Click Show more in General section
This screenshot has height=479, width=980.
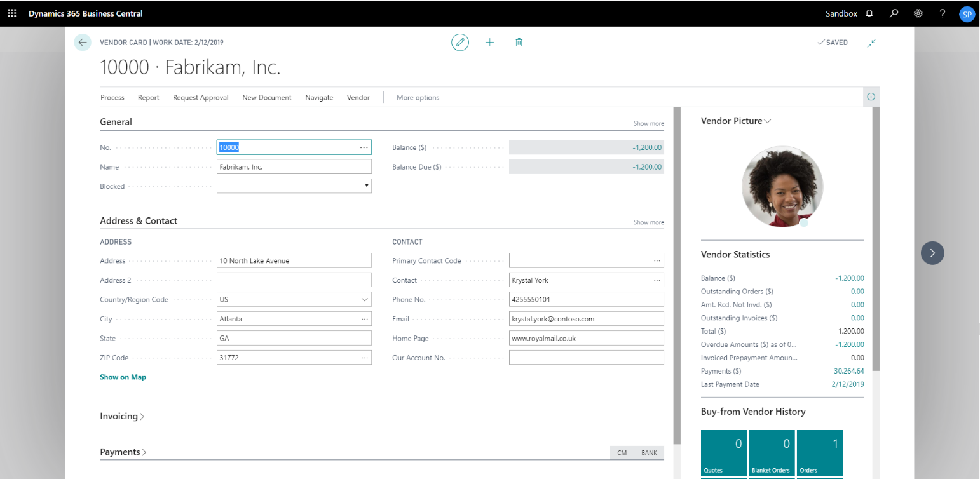point(648,123)
